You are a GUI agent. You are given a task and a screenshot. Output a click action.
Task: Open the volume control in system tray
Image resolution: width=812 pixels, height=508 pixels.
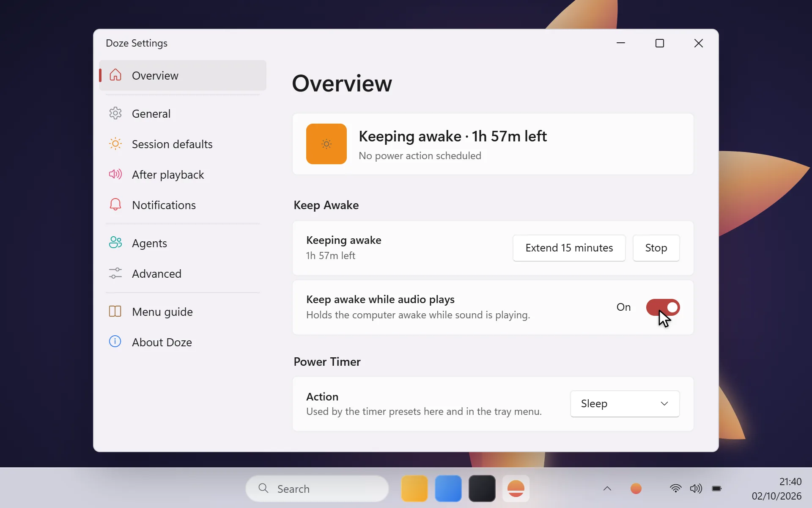(696, 489)
